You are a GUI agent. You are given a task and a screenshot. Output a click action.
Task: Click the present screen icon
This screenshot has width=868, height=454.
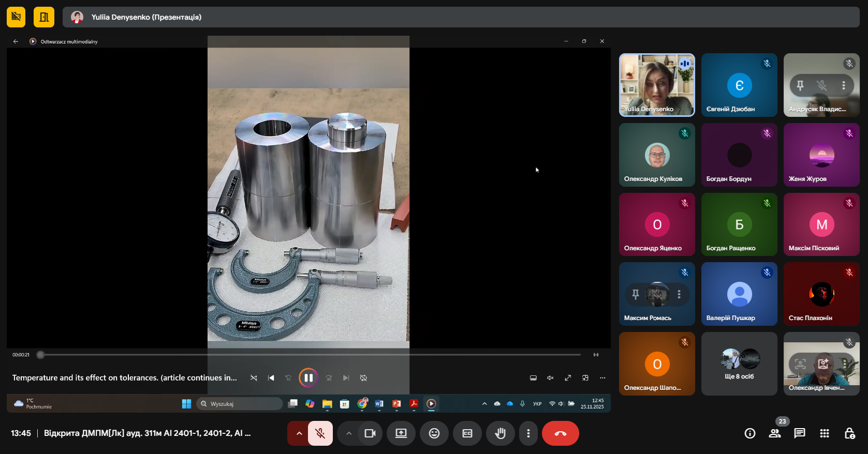(401, 433)
